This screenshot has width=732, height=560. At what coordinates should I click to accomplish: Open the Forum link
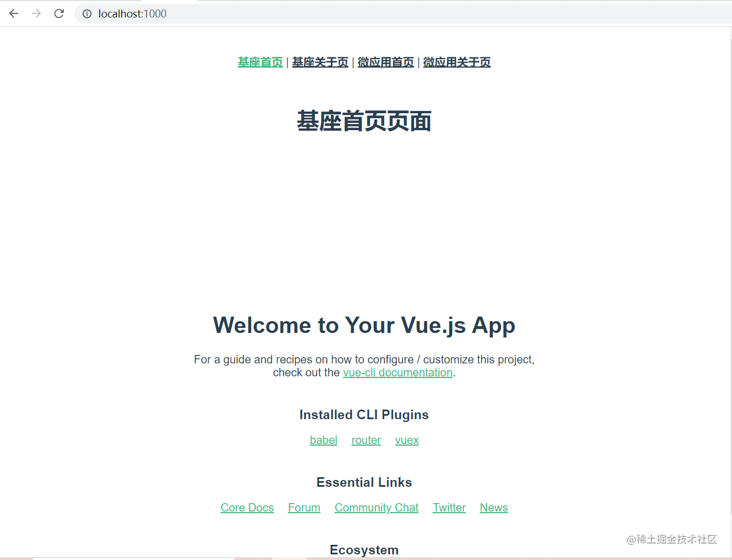coord(304,508)
